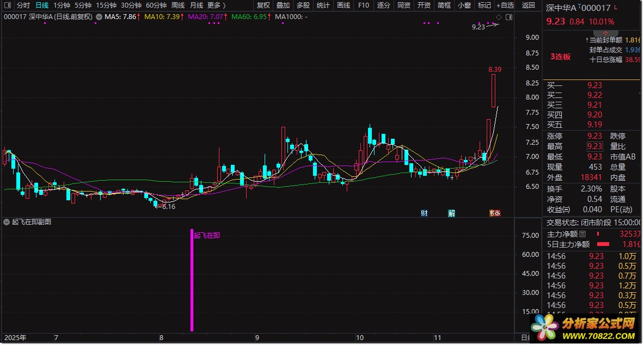Toggle the left sidebar panel icon

[8, 5]
